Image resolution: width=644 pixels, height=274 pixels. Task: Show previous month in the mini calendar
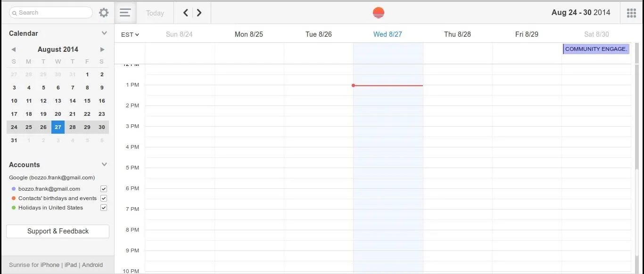(x=14, y=49)
